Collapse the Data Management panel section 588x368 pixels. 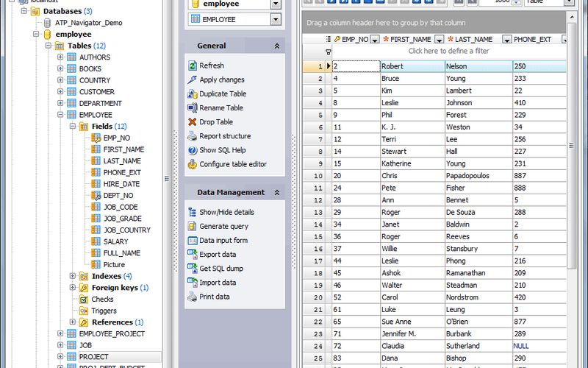point(277,192)
